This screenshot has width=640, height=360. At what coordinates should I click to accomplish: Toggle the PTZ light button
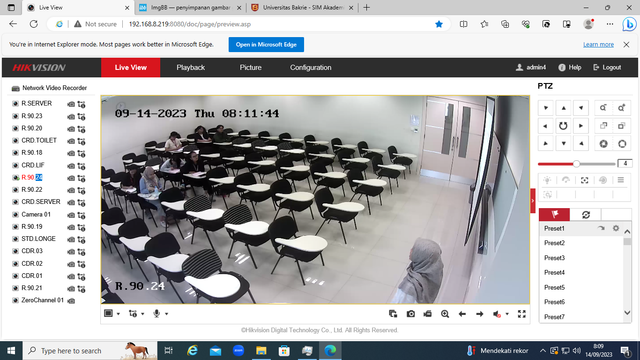(x=547, y=180)
